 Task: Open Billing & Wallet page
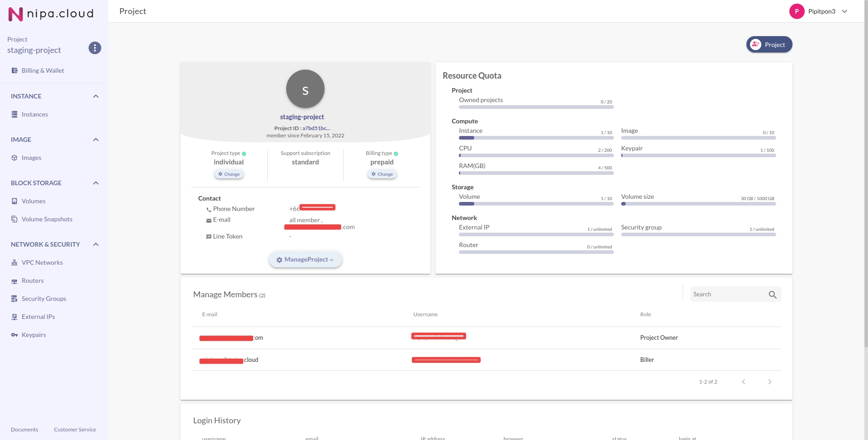42,70
